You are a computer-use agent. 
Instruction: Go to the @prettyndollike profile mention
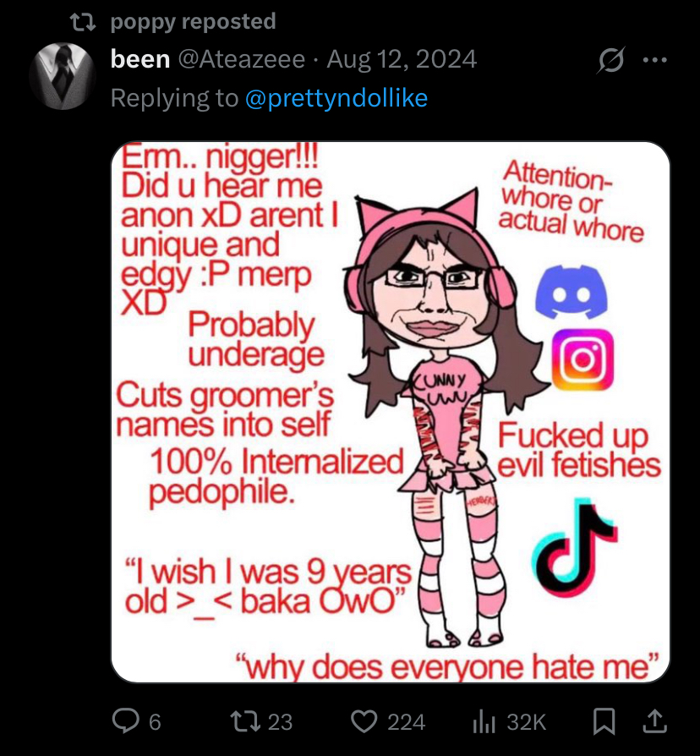click(336, 98)
